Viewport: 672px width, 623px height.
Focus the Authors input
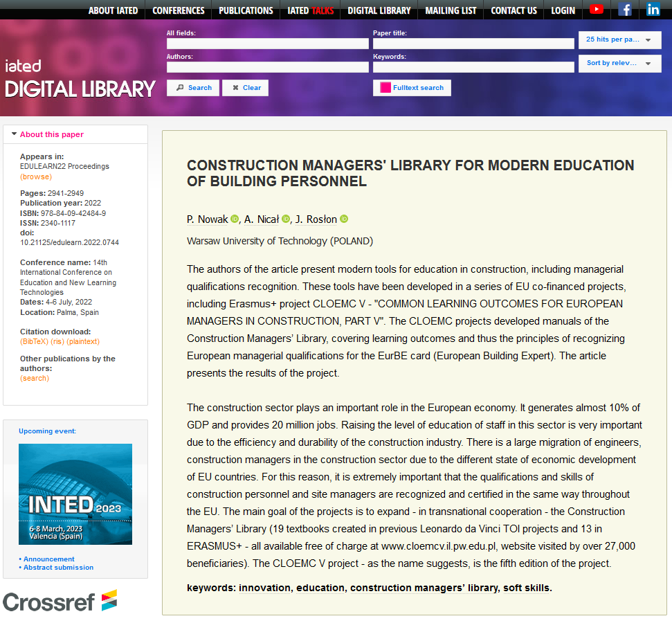point(267,67)
